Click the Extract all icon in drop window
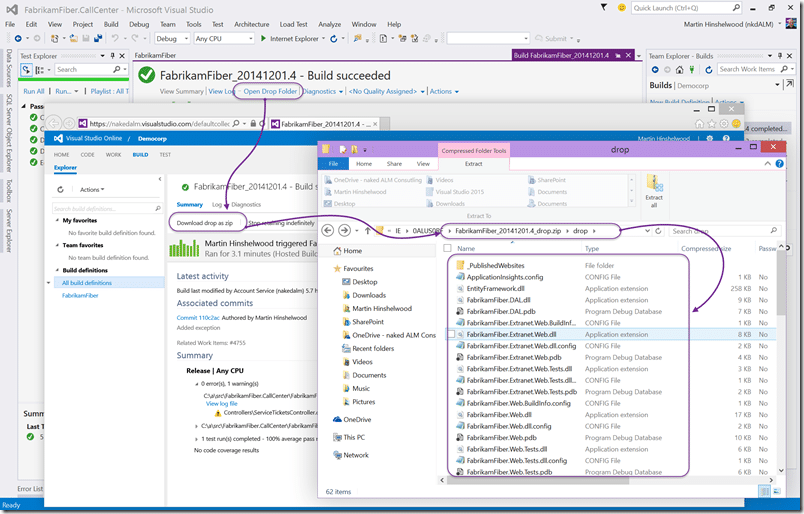 tap(654, 190)
